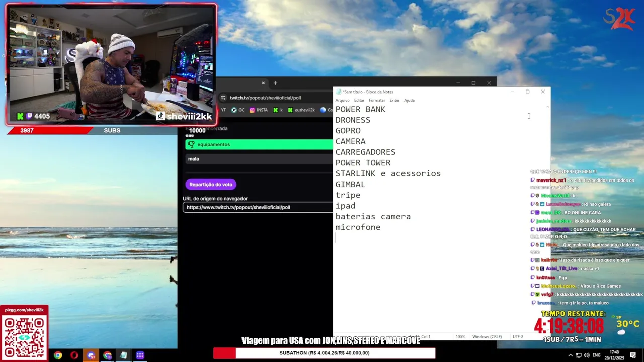Open the GC bookmark
This screenshot has height=362, width=644.
(x=238, y=110)
